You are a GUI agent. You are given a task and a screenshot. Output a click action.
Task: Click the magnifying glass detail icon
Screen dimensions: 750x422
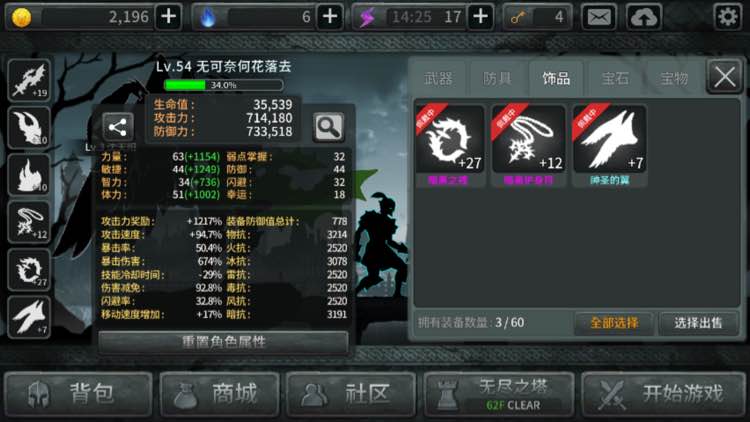coord(329,127)
